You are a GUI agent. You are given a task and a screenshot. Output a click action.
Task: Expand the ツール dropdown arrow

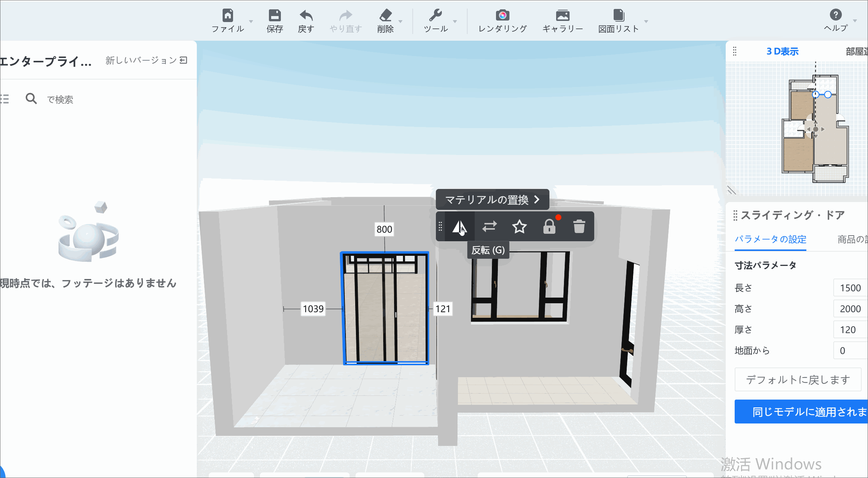[455, 21]
